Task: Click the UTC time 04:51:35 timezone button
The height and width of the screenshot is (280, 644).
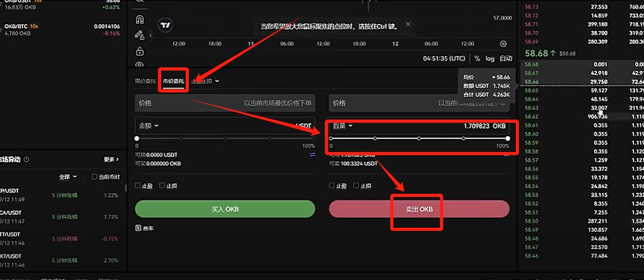Action: (444, 59)
